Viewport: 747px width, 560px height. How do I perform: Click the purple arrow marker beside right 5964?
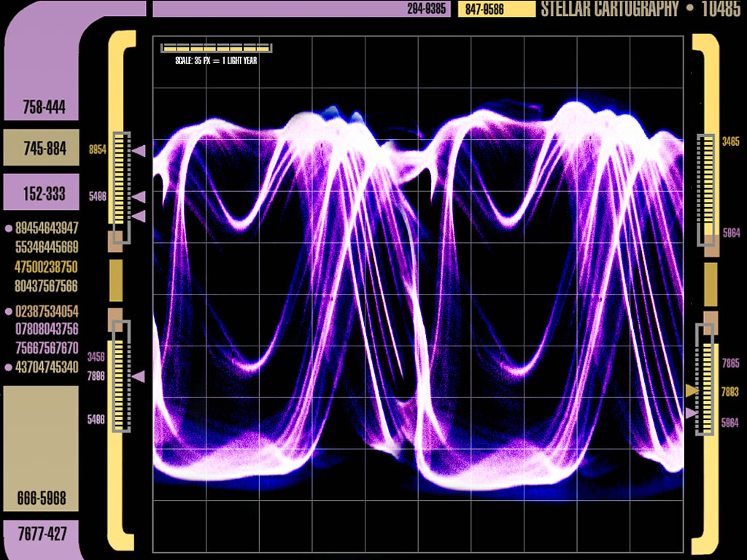[x=691, y=413]
